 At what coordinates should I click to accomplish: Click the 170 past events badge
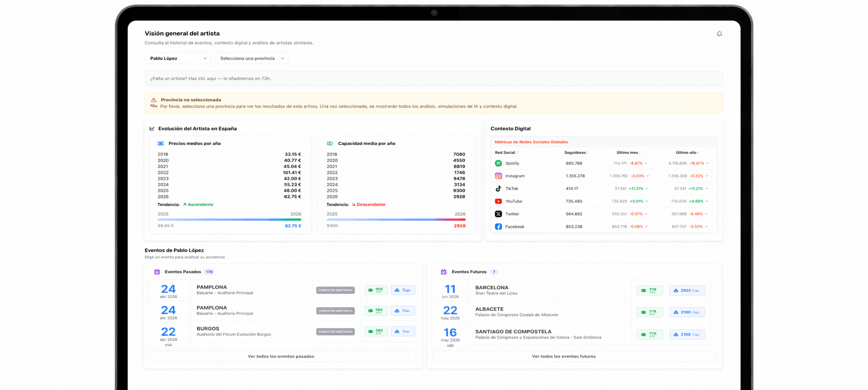(209, 272)
